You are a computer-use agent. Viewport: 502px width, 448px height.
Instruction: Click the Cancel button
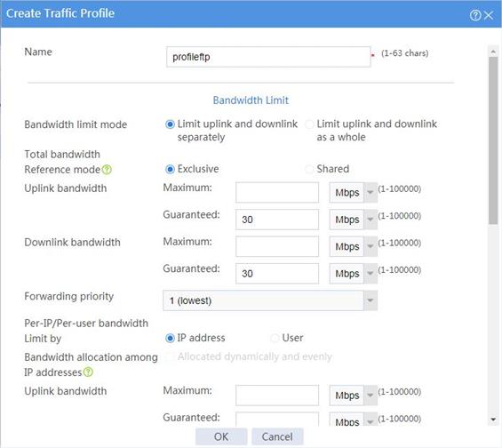pyautogui.click(x=277, y=436)
